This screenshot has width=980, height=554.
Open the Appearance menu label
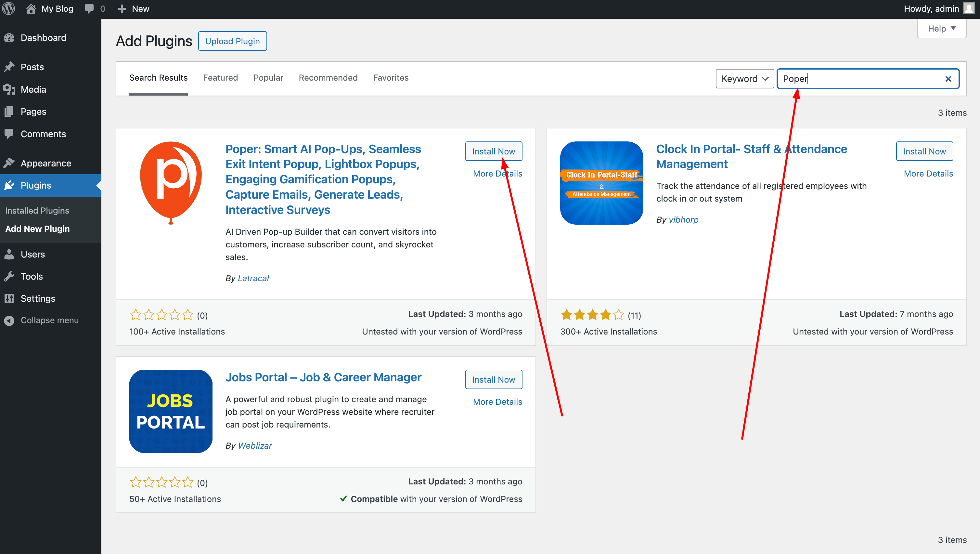point(45,163)
